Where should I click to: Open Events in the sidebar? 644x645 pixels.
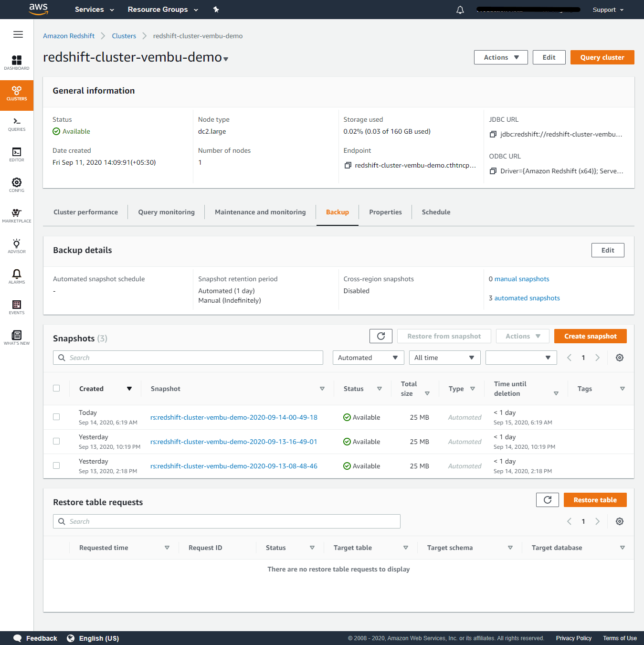point(17,307)
